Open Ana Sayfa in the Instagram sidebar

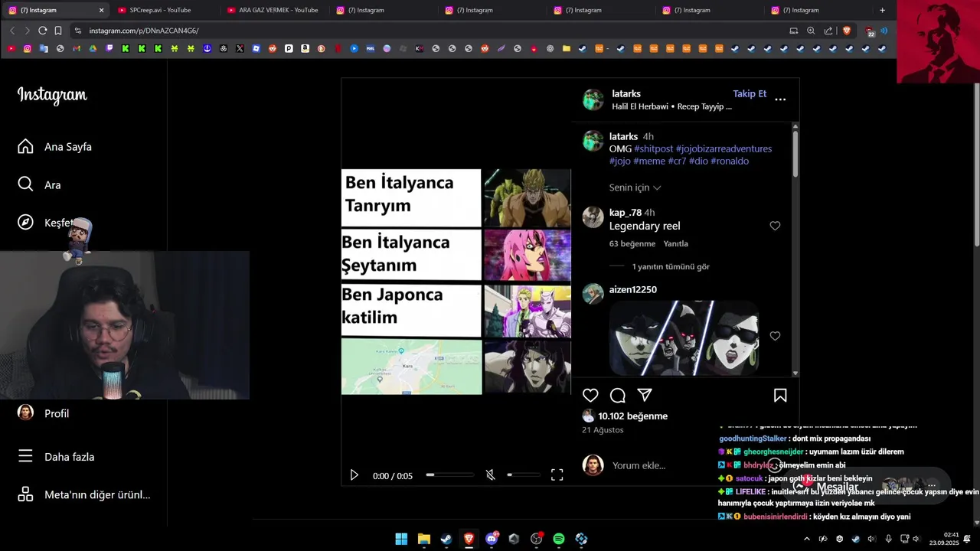[x=55, y=146]
